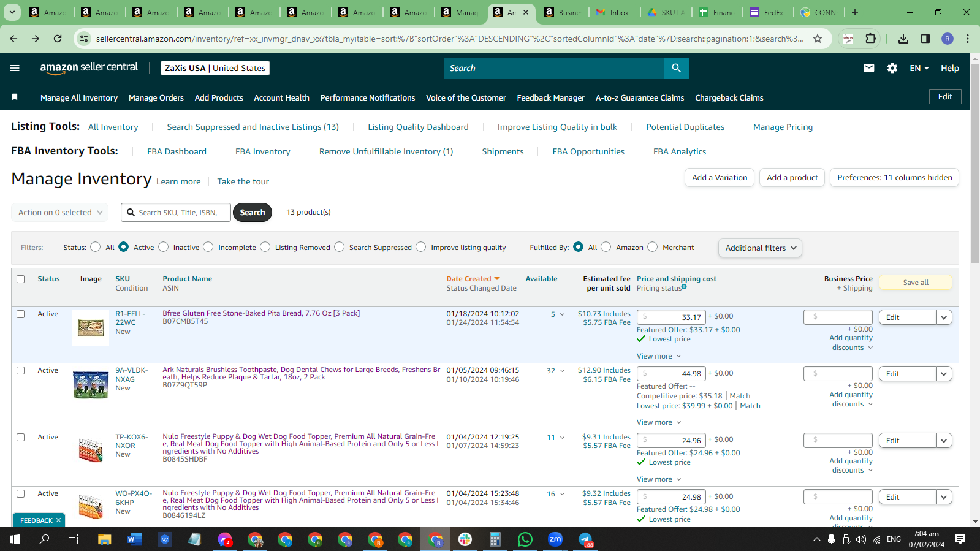The height and width of the screenshot is (551, 980).
Task: Open the Chrome downloads icon
Action: pyautogui.click(x=903, y=39)
